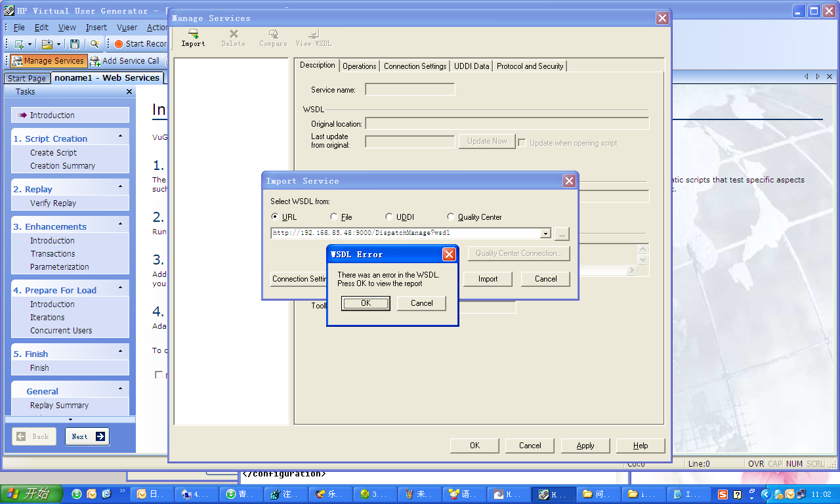Switch to the Protocol and Security tab
840x504 pixels.
point(530,66)
